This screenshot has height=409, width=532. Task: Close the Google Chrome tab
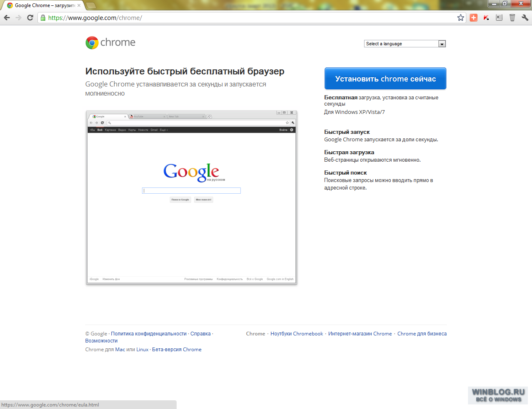coord(79,5)
